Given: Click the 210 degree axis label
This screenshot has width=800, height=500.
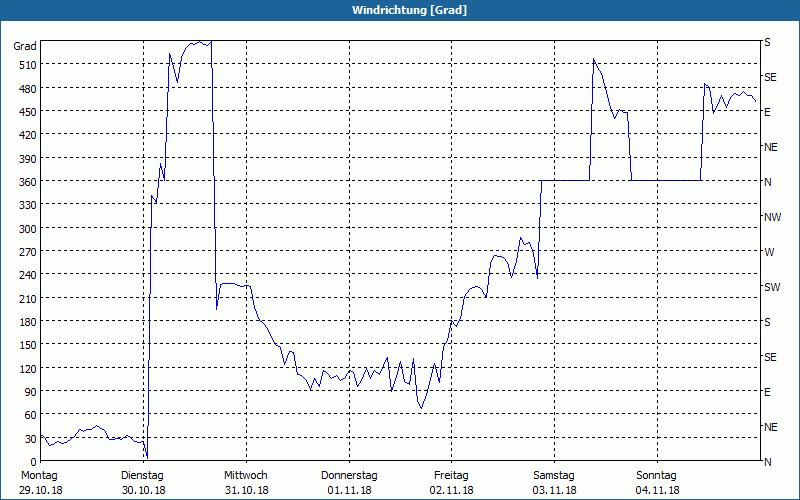Looking at the screenshot, I should tap(28, 299).
